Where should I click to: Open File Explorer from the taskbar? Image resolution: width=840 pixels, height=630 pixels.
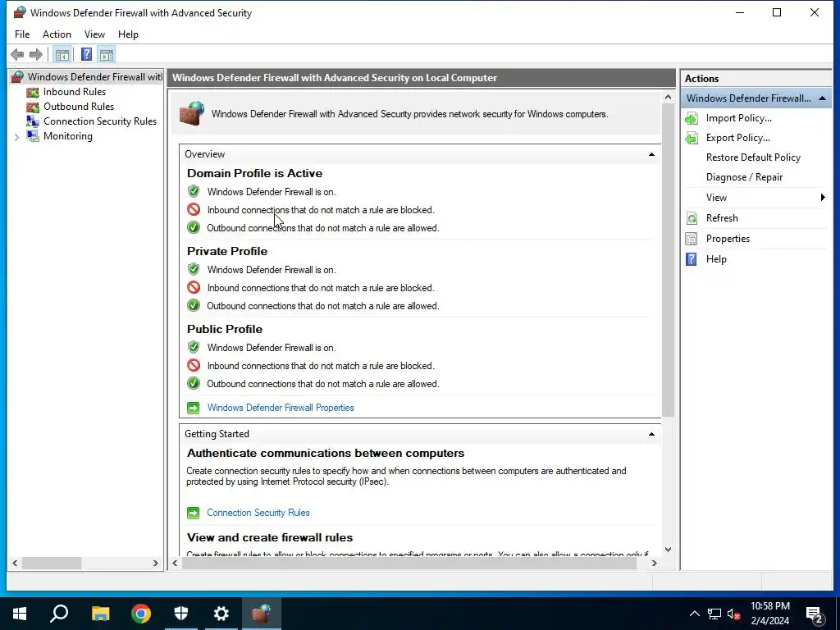tap(100, 614)
